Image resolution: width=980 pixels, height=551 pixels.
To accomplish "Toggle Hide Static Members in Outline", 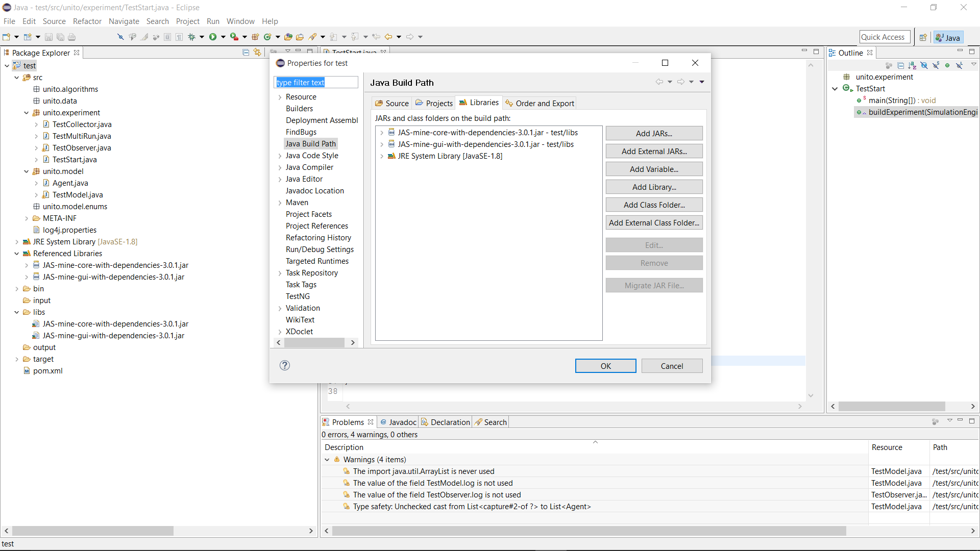I will coord(936,65).
